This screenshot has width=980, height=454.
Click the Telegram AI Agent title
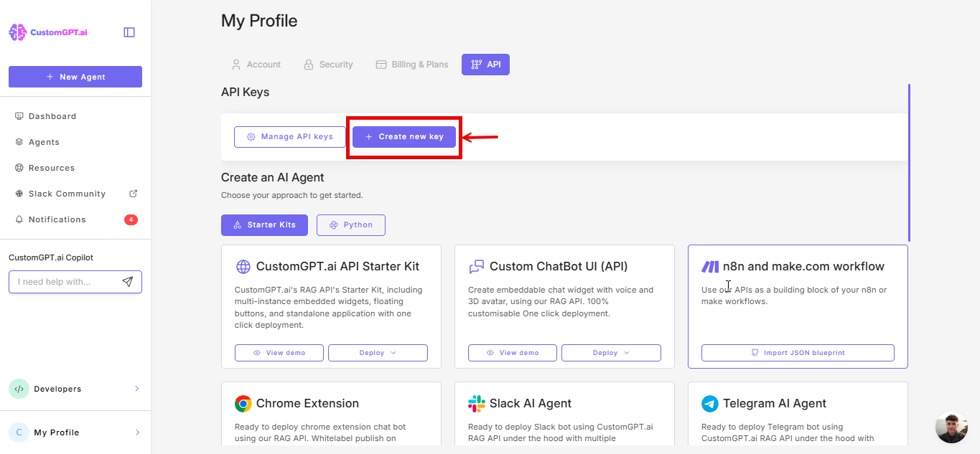775,404
